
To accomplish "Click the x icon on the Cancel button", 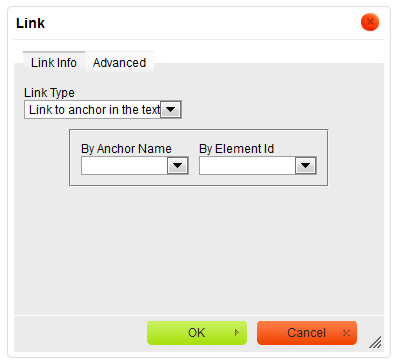I will point(346,333).
